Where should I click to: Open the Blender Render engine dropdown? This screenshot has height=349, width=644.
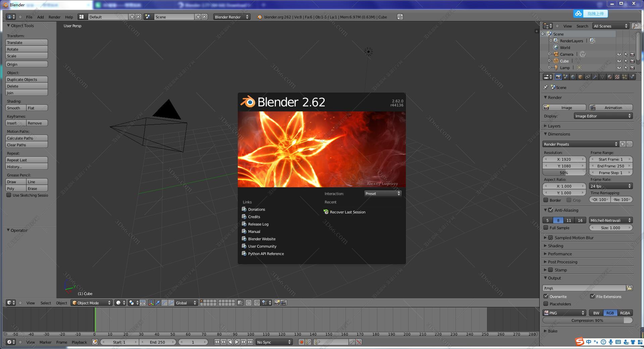pos(231,17)
